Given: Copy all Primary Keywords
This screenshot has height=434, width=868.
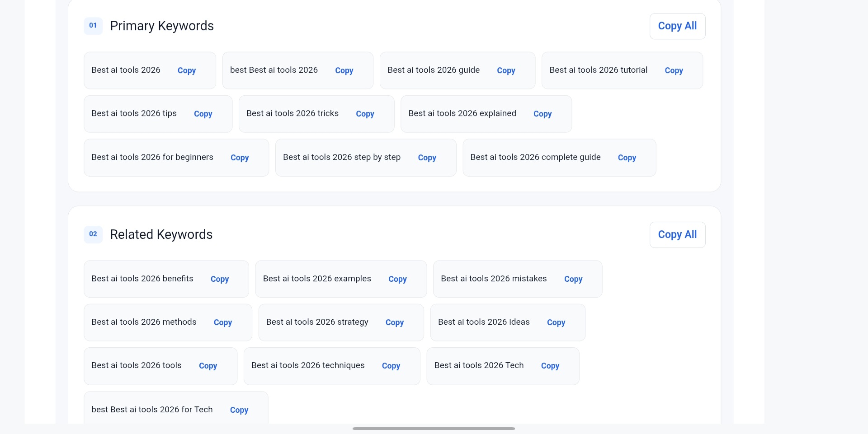Looking at the screenshot, I should (x=677, y=26).
